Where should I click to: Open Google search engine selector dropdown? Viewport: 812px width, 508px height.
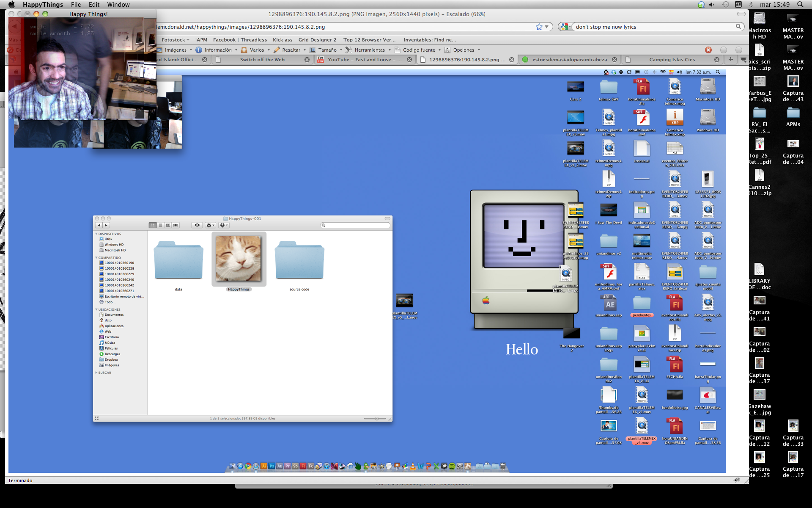(565, 27)
